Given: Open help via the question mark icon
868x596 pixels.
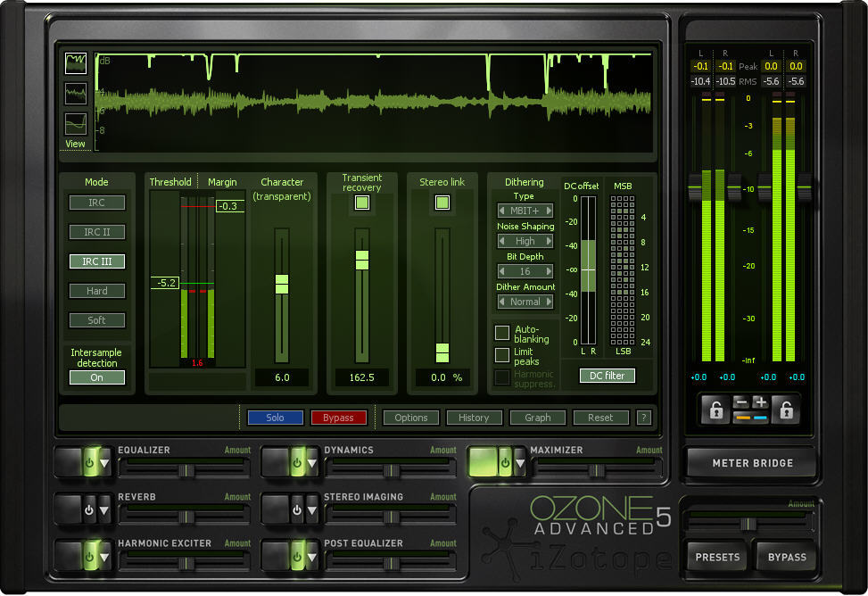Looking at the screenshot, I should 641,418.
